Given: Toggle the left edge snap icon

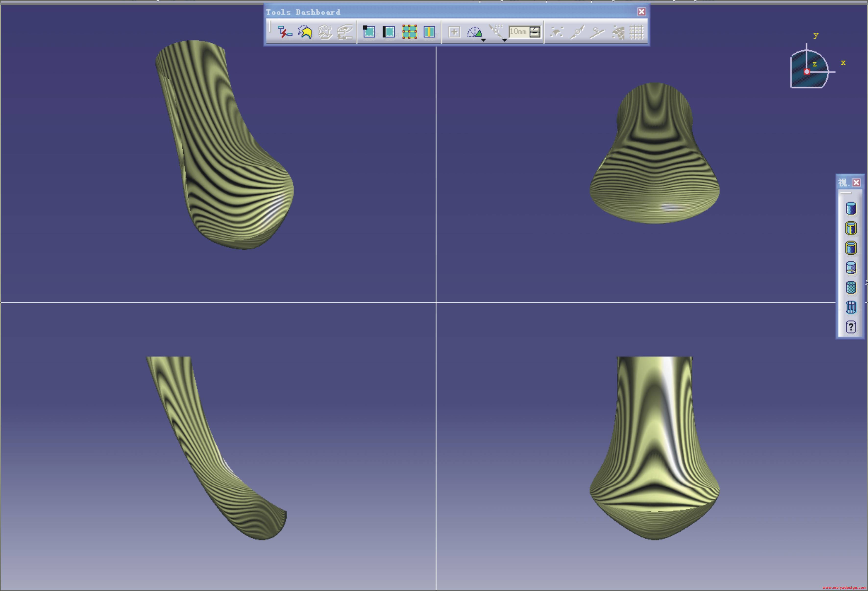Looking at the screenshot, I should pyautogui.click(x=389, y=32).
